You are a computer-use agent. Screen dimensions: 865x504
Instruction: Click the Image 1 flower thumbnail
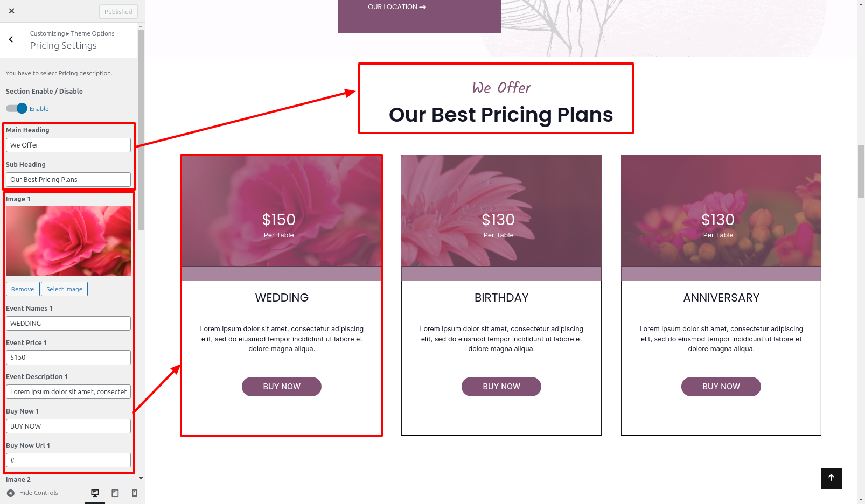click(x=68, y=241)
